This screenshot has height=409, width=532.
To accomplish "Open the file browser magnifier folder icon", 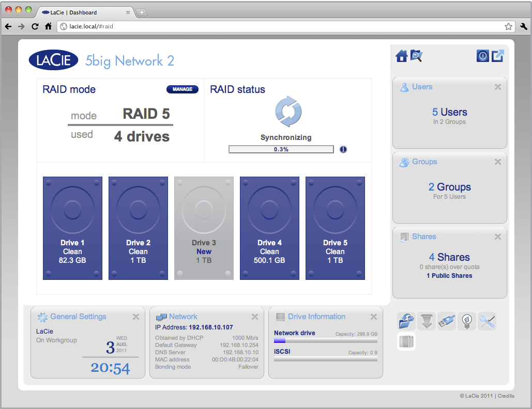I will tap(416, 56).
